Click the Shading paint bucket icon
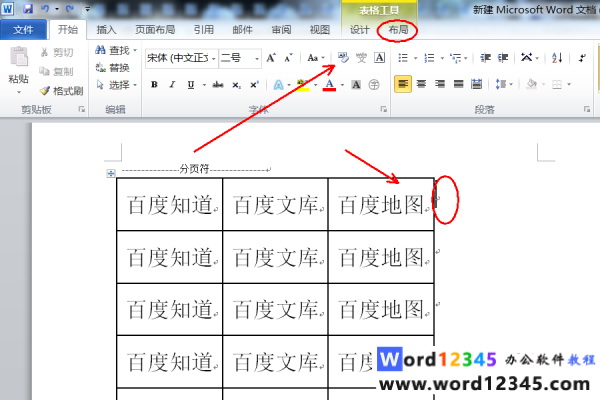 coord(532,84)
